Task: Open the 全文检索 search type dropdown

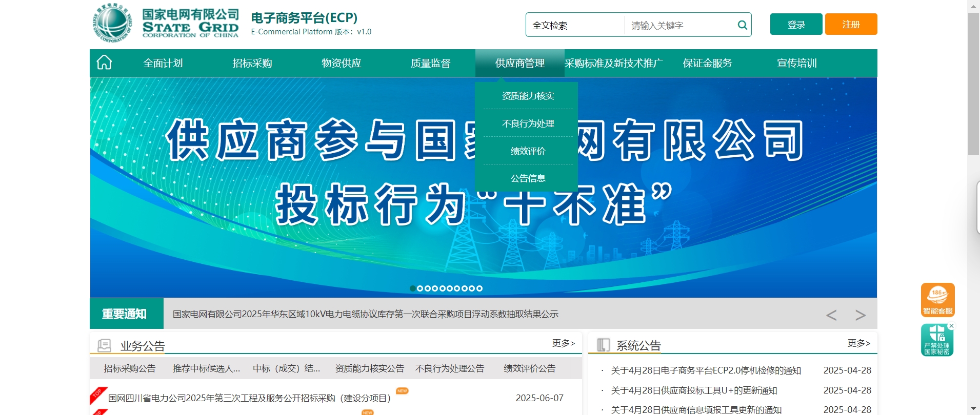Action: (x=574, y=25)
